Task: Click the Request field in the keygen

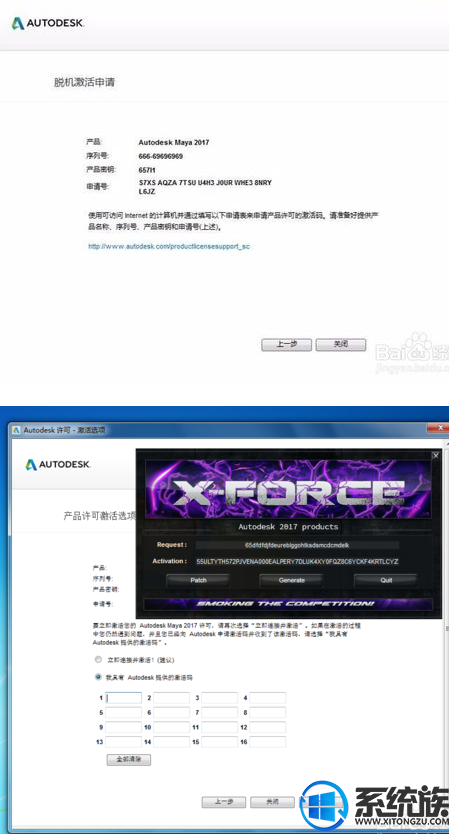Action: click(297, 545)
